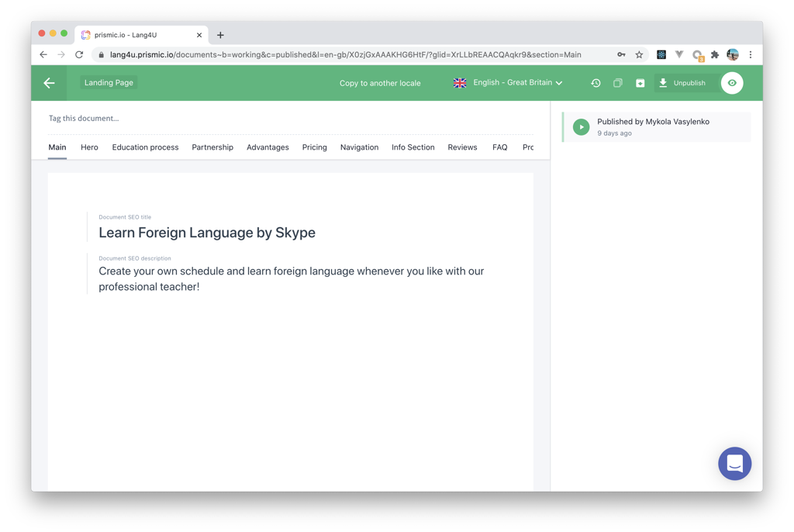Click the browser back arrow
This screenshot has width=794, height=532.
coord(43,55)
